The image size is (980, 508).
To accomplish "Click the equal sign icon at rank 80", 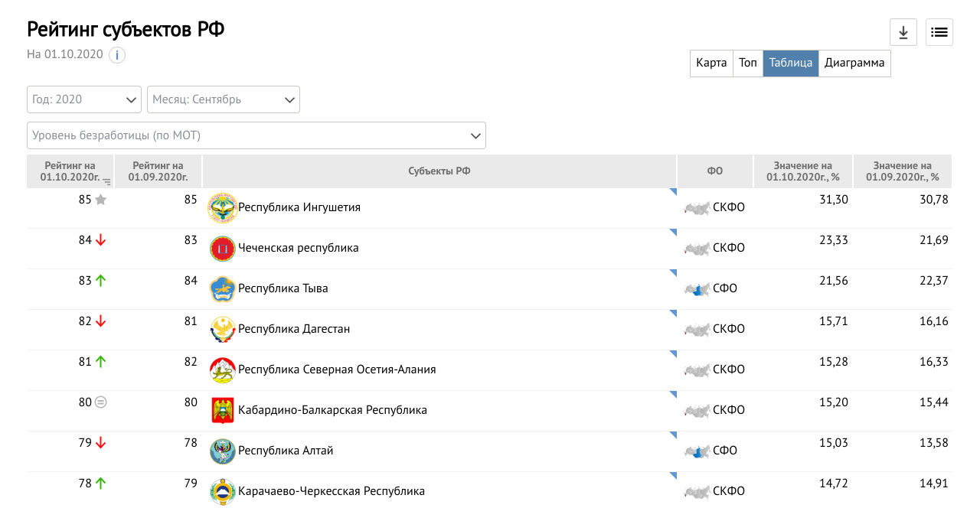I will (x=100, y=402).
